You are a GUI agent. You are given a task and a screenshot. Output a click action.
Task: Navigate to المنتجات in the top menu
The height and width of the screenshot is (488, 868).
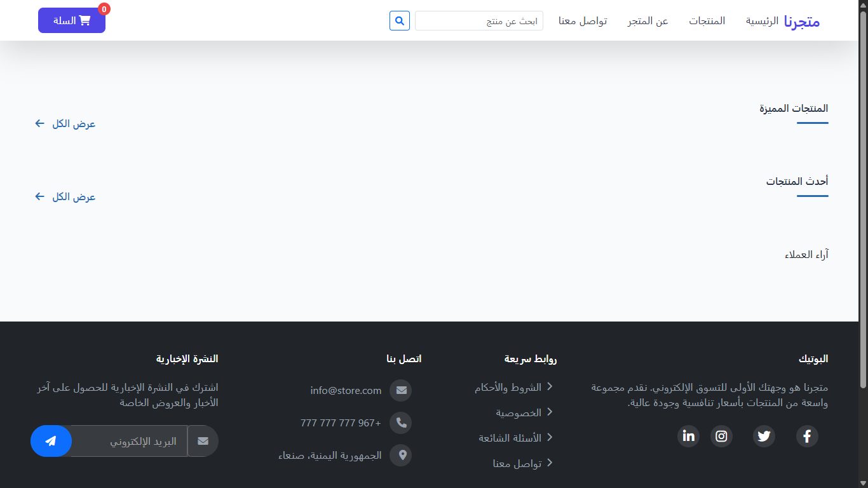pyautogui.click(x=707, y=20)
